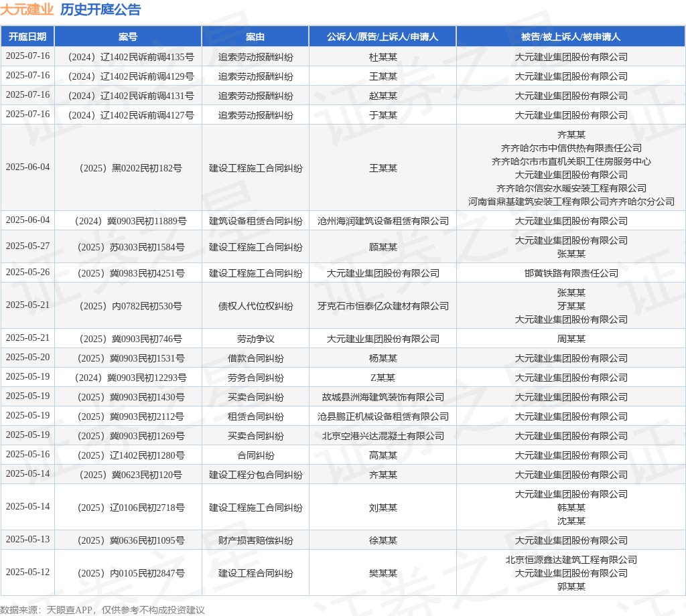Screen dimensions: 686x616
Task: Click cause 借款合同纠纷
Action: 255,358
